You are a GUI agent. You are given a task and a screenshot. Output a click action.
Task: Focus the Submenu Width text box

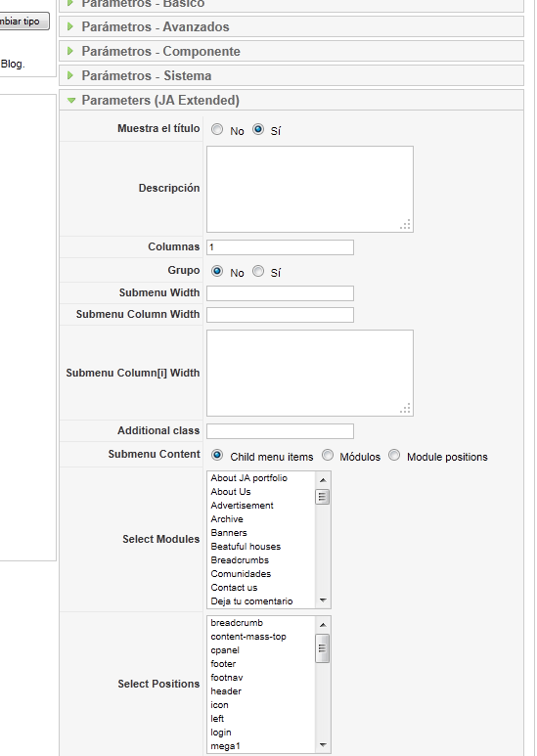pyautogui.click(x=280, y=293)
